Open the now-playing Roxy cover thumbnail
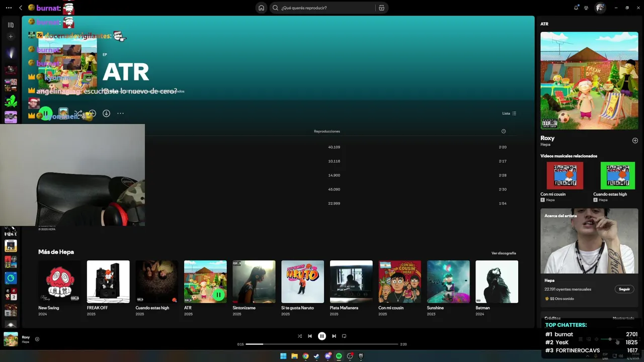The image size is (644, 362). coord(11,339)
